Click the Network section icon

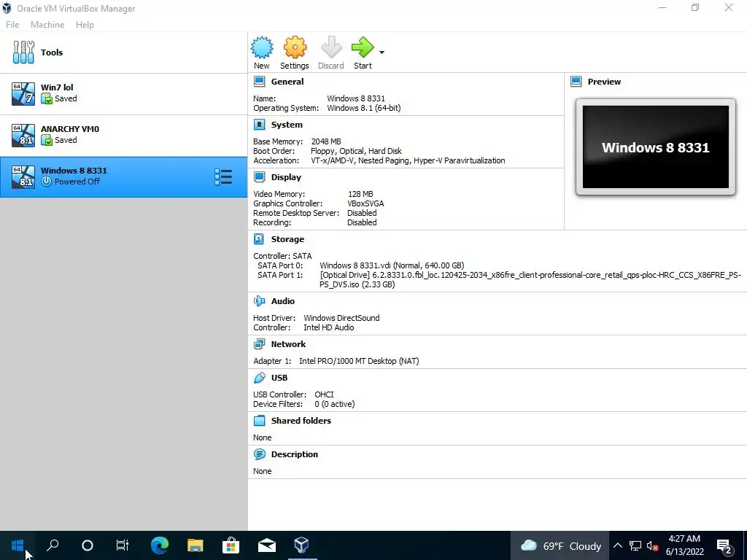(x=259, y=344)
